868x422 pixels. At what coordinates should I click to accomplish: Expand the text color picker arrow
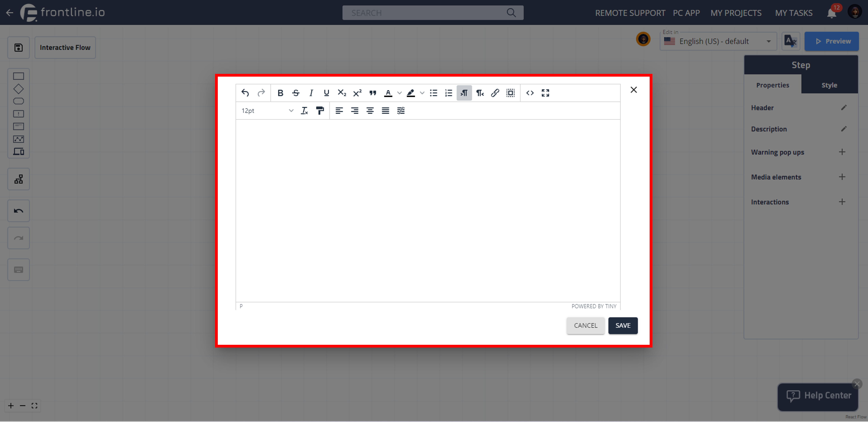[399, 93]
